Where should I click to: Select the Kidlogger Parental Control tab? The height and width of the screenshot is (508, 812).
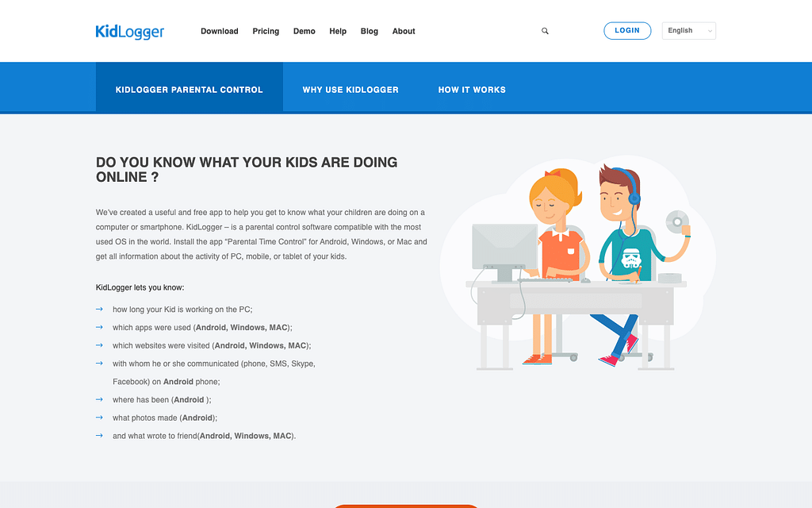click(189, 90)
